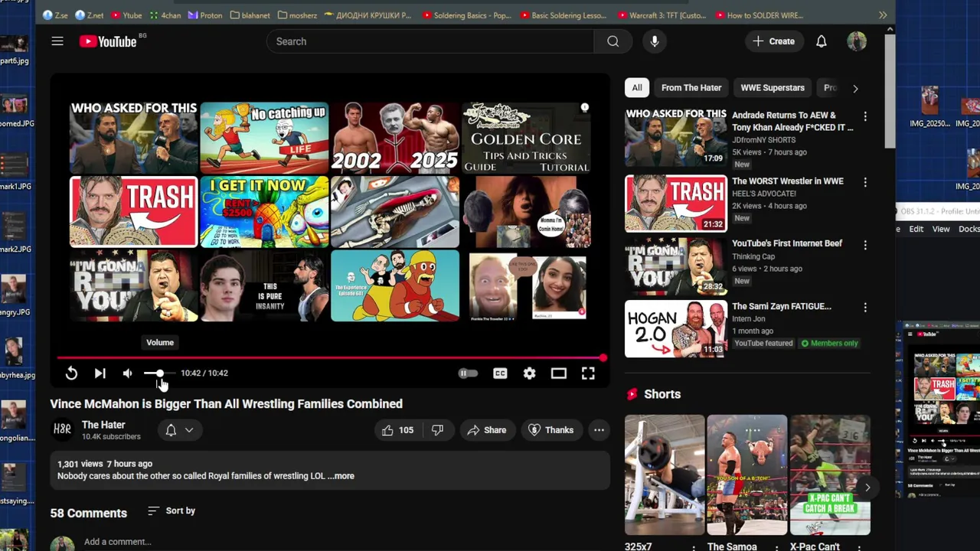Open options for The Sami Zayn FATIGUE video

click(x=865, y=308)
